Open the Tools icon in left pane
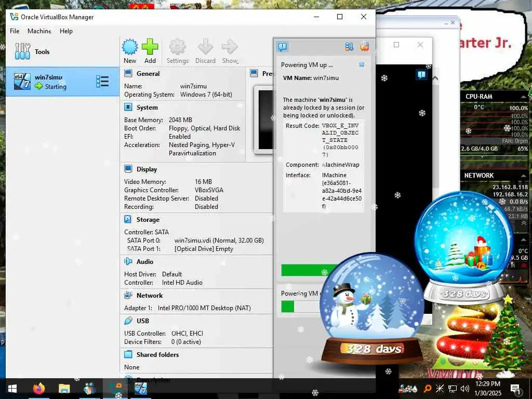This screenshot has width=532, height=399. 22,51
